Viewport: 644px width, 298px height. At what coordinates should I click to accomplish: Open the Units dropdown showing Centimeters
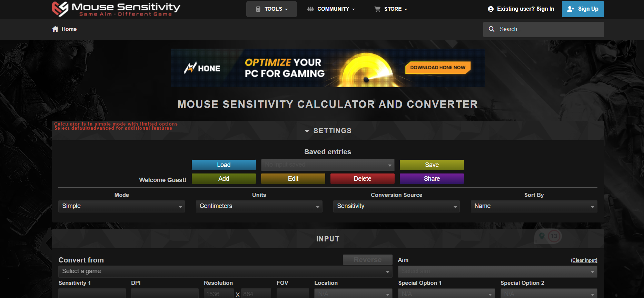259,206
